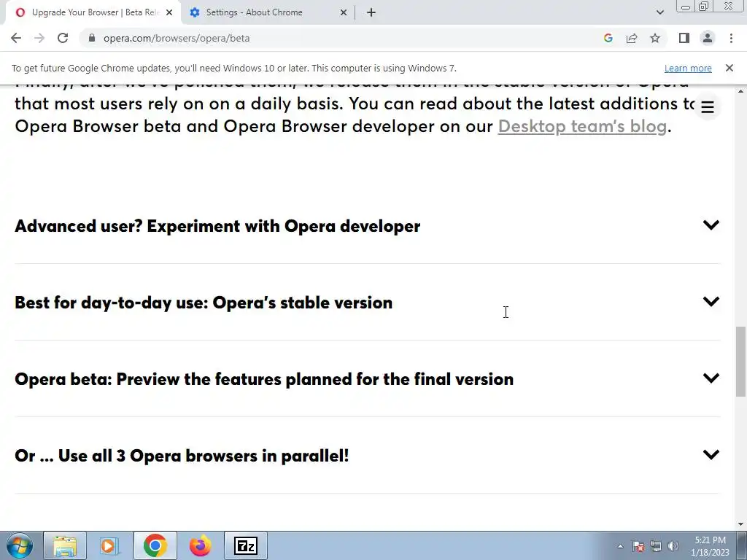Open a new tab with plus button
The image size is (747, 560).
coord(371,12)
